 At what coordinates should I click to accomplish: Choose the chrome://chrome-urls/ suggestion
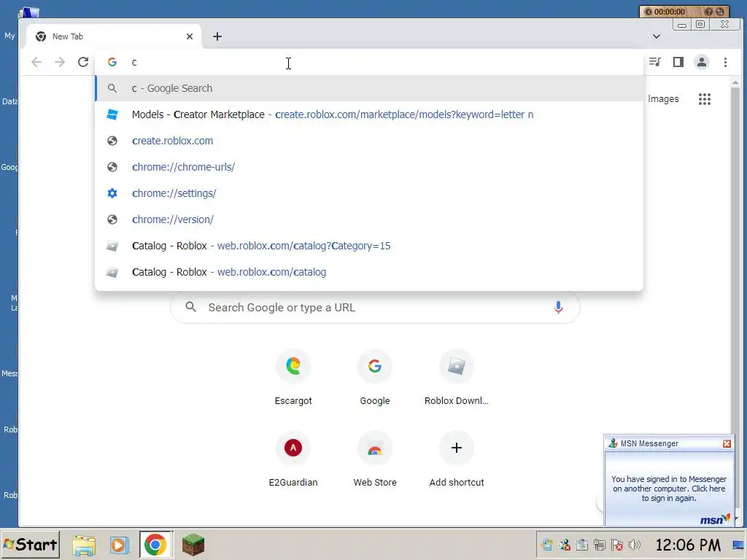(369, 167)
